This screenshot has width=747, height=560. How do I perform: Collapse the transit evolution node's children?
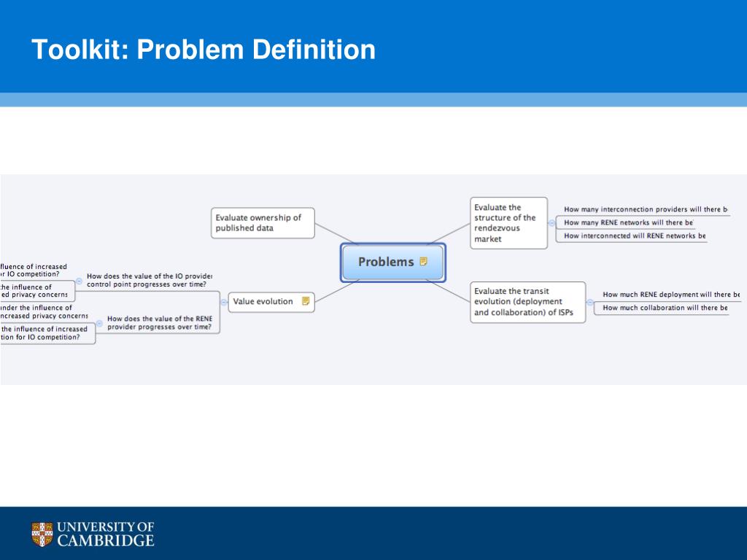pos(589,302)
